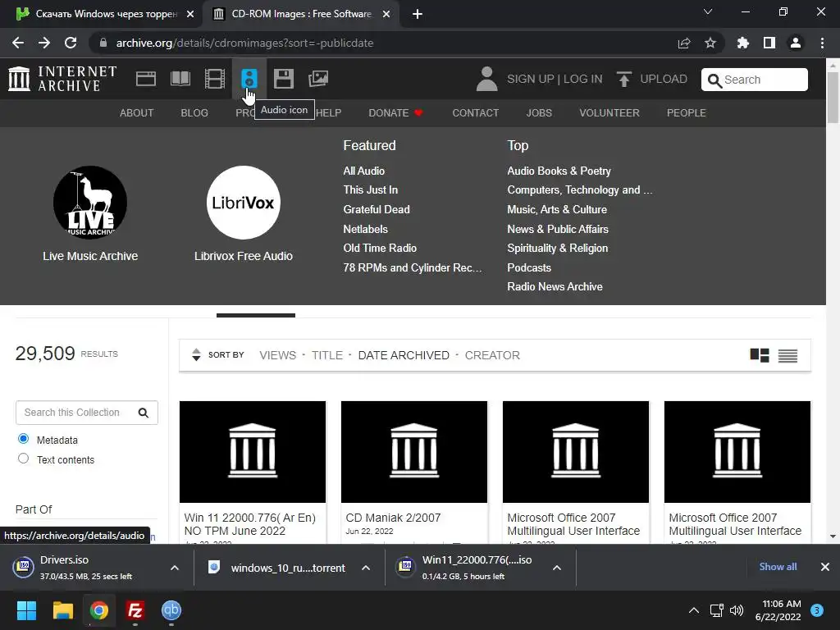Click the search magnifier in collection search
The width and height of the screenshot is (840, 630).
[x=144, y=413]
